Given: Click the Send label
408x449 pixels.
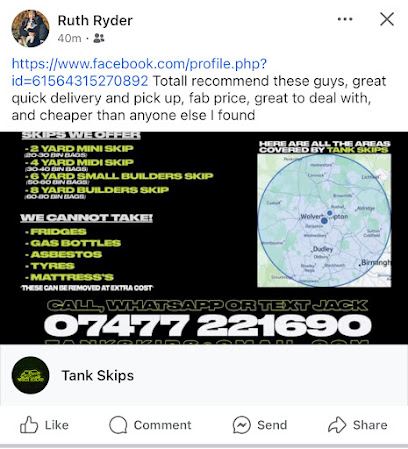Looking at the screenshot, I should coord(272,425).
